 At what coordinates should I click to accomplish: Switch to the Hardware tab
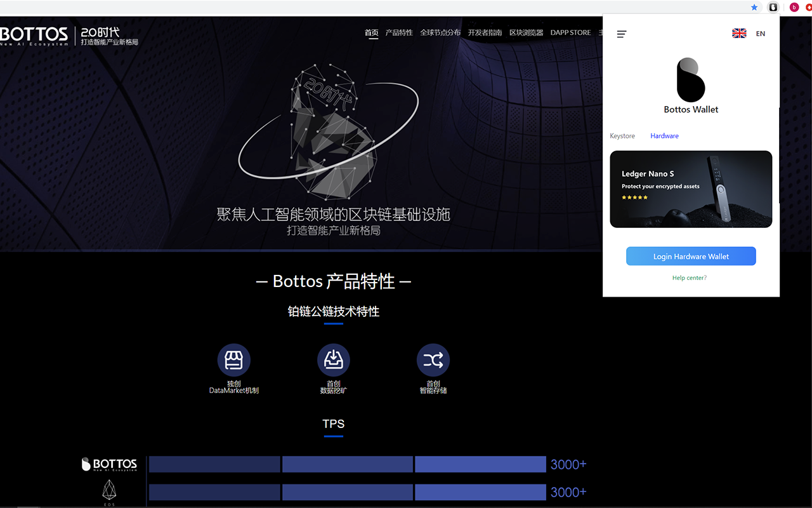(x=664, y=135)
